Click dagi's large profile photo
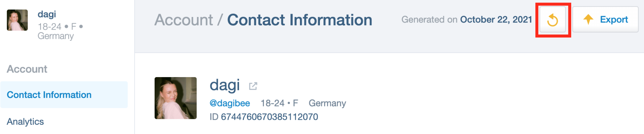Screen dimensions: 644x134 176,98
